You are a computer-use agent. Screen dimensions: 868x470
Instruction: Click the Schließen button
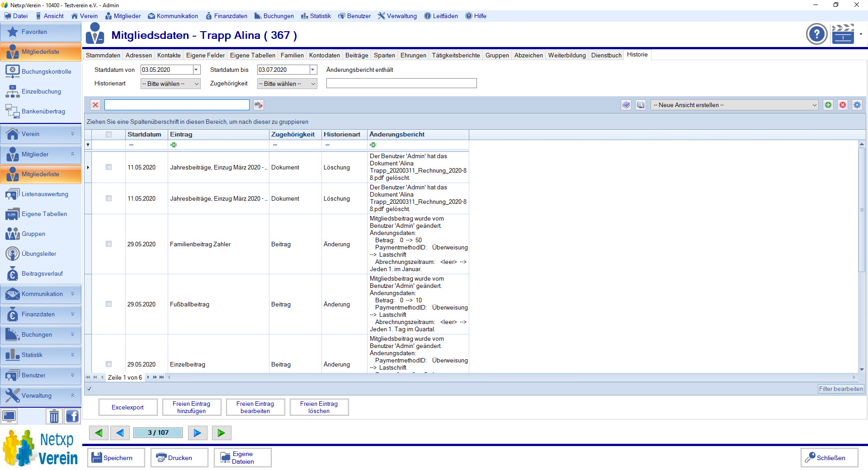829,458
